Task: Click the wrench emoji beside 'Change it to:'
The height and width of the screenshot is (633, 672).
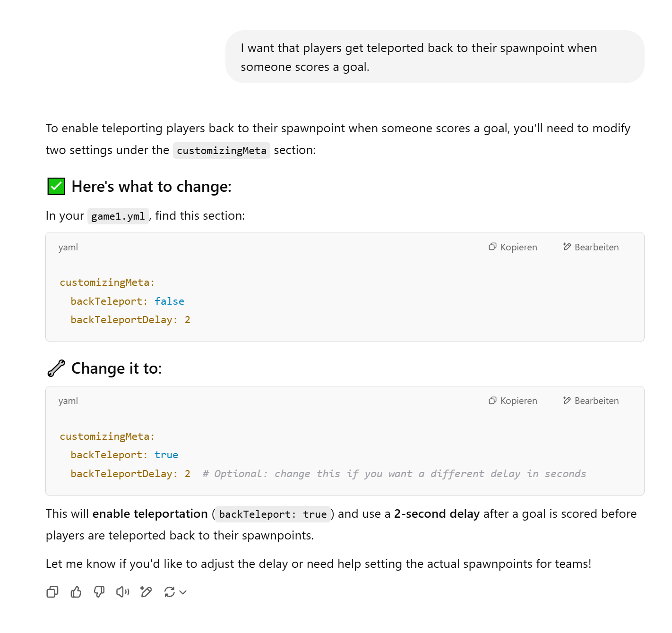Action: tap(56, 368)
